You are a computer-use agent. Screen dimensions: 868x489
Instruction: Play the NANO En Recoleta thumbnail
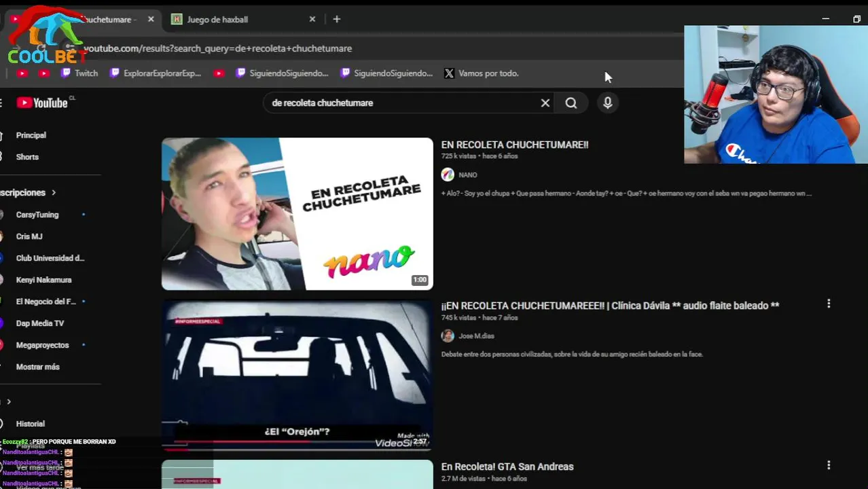pyautogui.click(x=297, y=214)
